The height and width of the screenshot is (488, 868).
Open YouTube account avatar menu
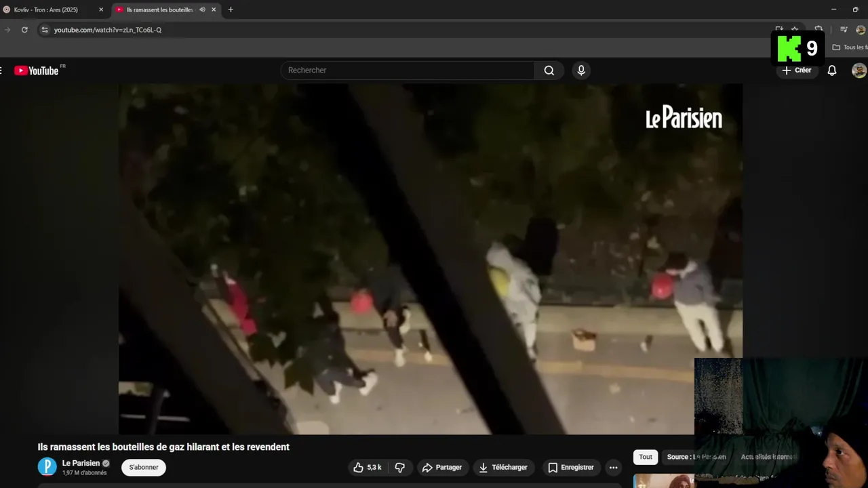coord(859,70)
